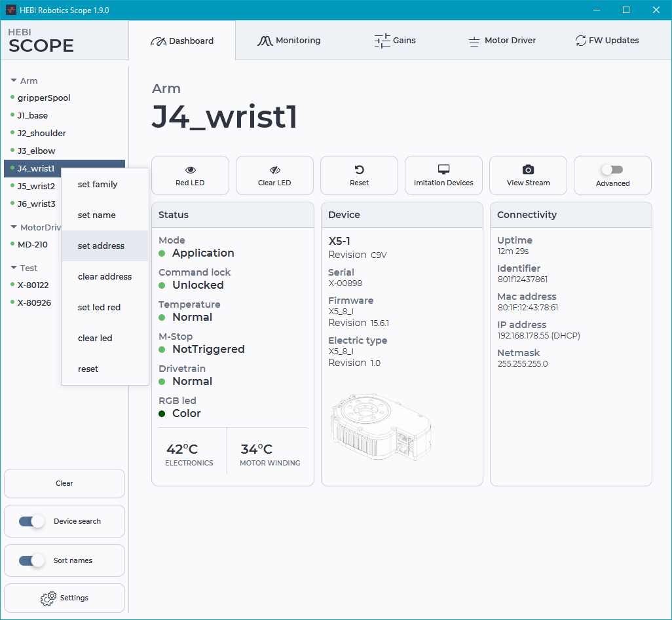Collapse the Test group in the sidebar
The height and width of the screenshot is (620, 672).
(14, 268)
